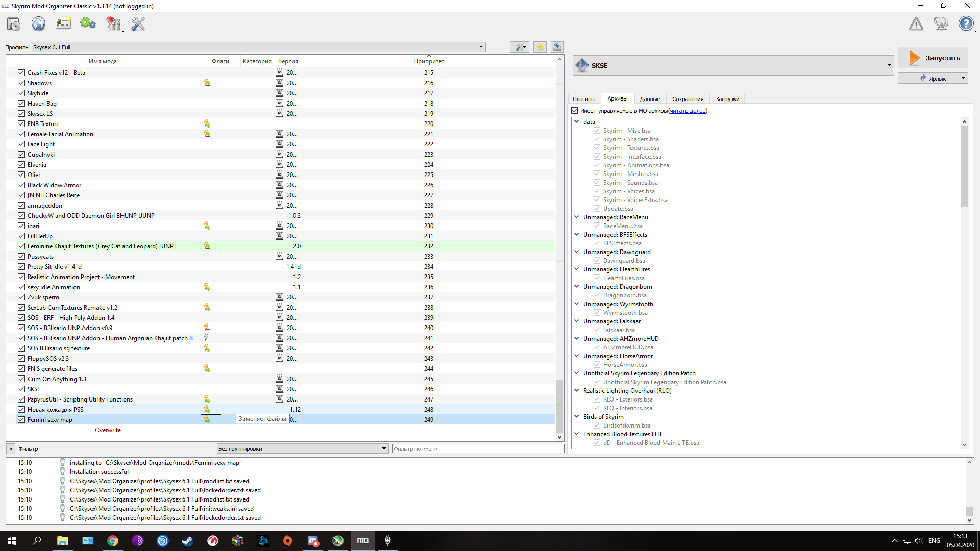Collapse the Unmanaged: Dawnguard node
The image size is (980, 551).
(x=577, y=252)
